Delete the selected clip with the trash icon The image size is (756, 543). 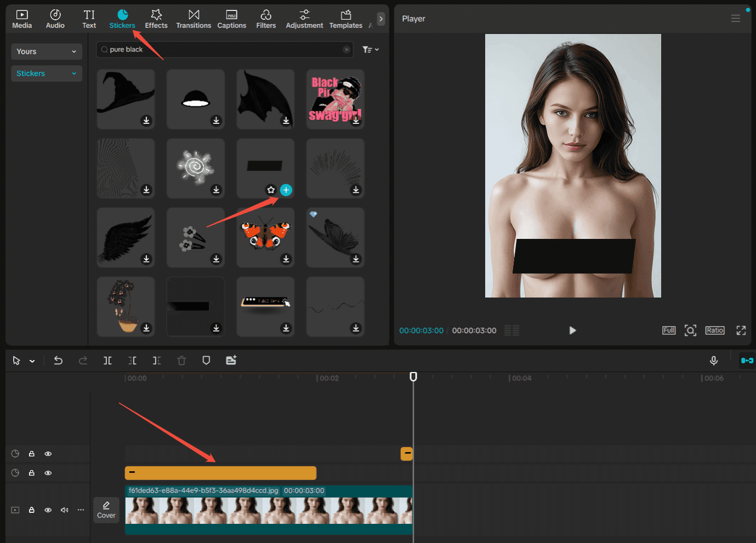tap(181, 361)
